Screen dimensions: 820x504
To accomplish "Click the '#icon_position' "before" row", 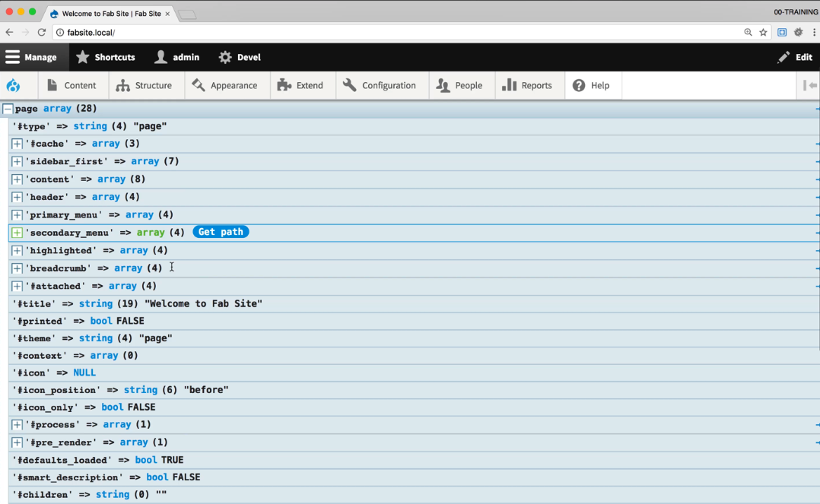I will coord(414,390).
